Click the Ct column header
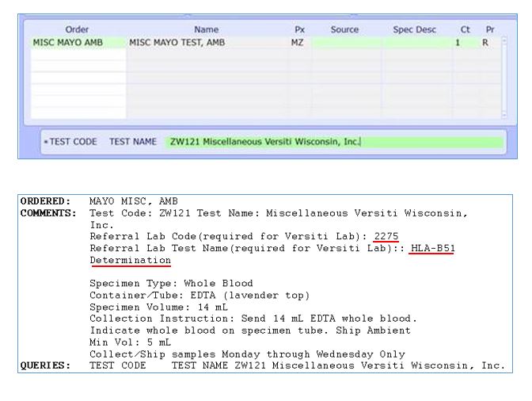 pyautogui.click(x=465, y=29)
